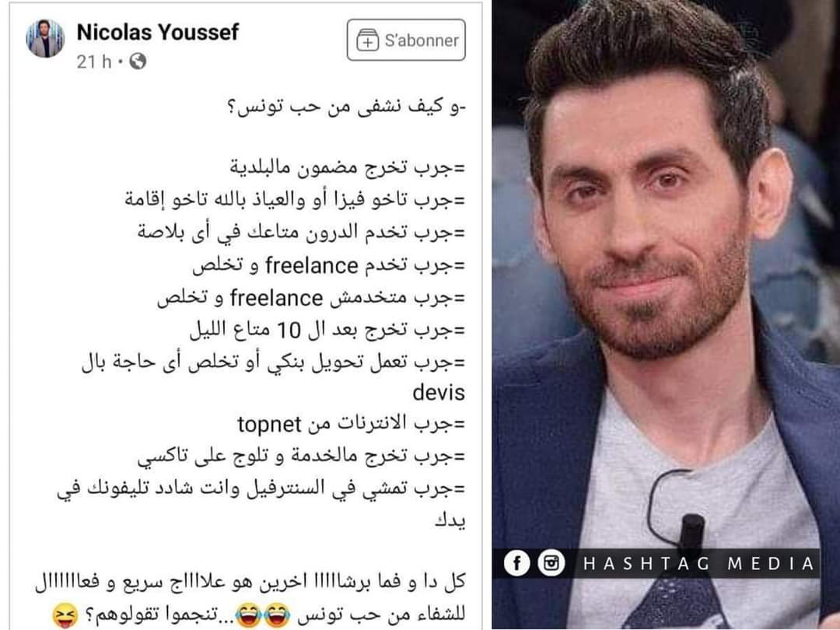Viewport: 840px width, 630px height.
Task: Click the HASHTAG MEDIA watermark text
Action: 698,564
